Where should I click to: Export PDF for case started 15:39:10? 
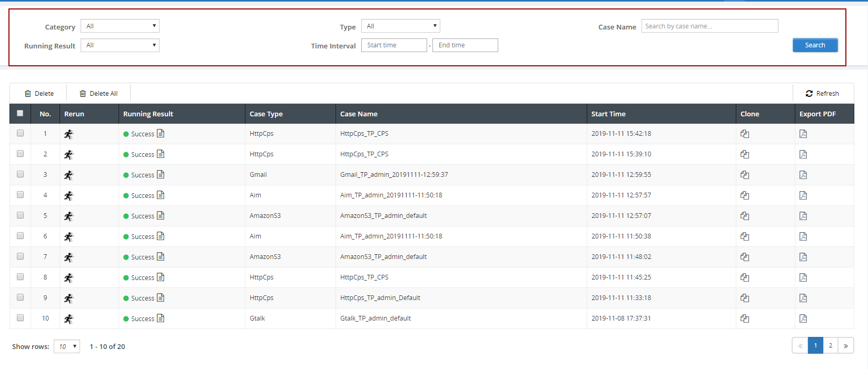pyautogui.click(x=803, y=154)
